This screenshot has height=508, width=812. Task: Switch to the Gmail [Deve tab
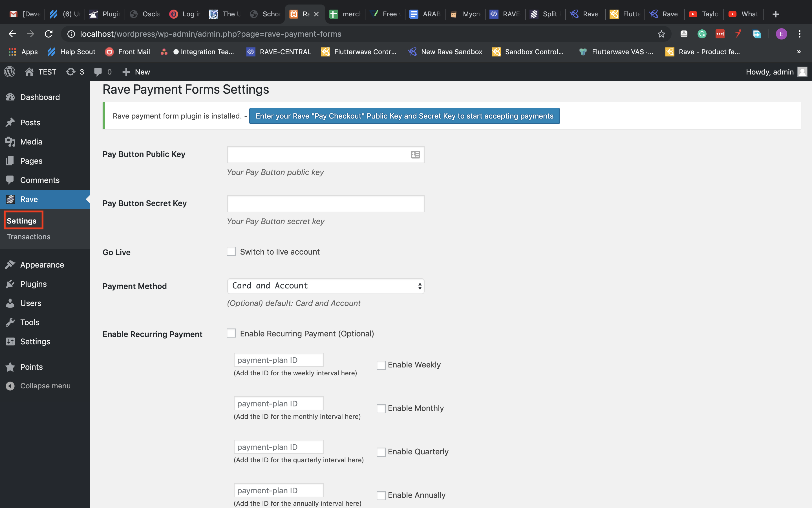pyautogui.click(x=25, y=14)
